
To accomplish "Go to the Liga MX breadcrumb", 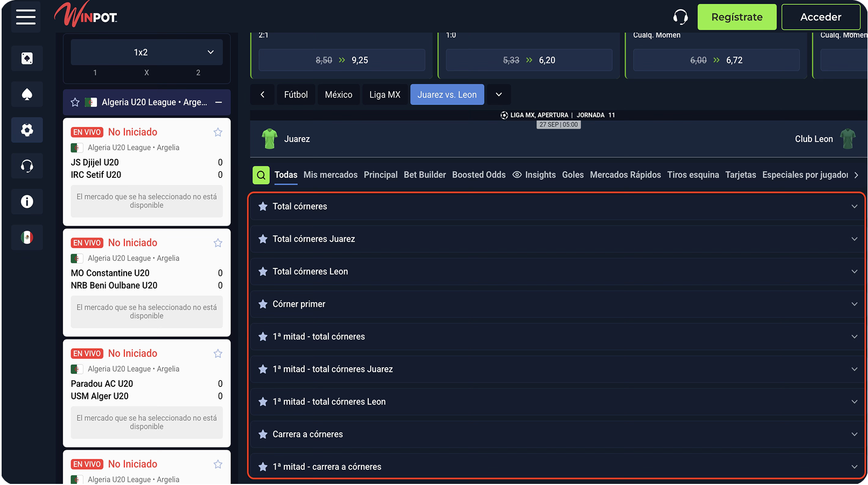I will [x=385, y=95].
